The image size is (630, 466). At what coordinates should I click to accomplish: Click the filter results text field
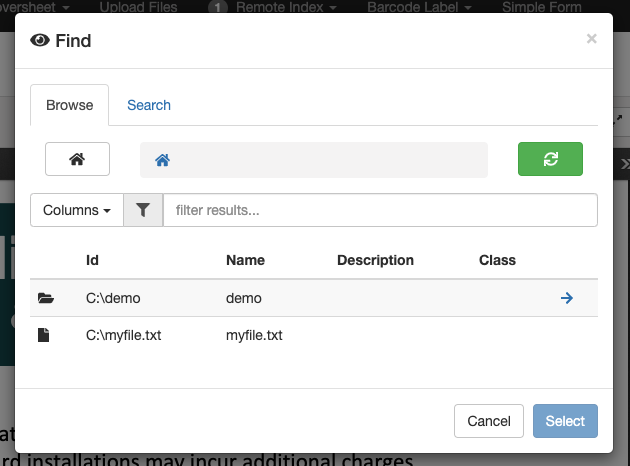tap(380, 210)
